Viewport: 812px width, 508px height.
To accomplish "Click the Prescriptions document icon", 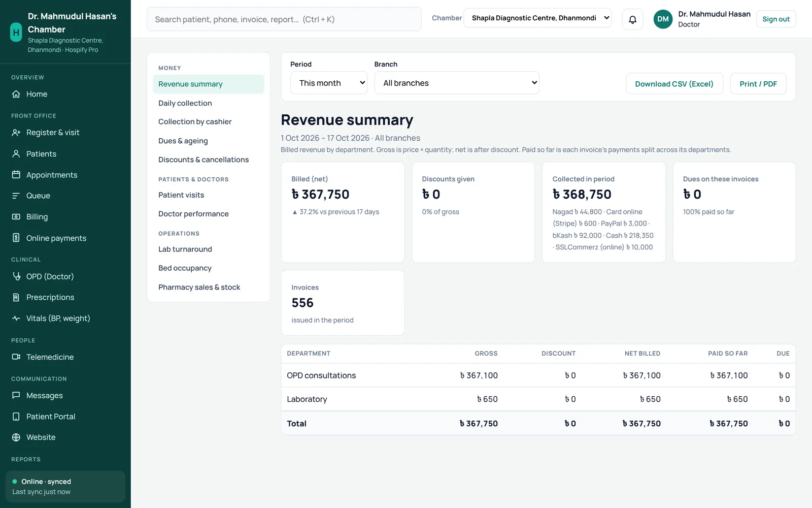I will tap(16, 297).
